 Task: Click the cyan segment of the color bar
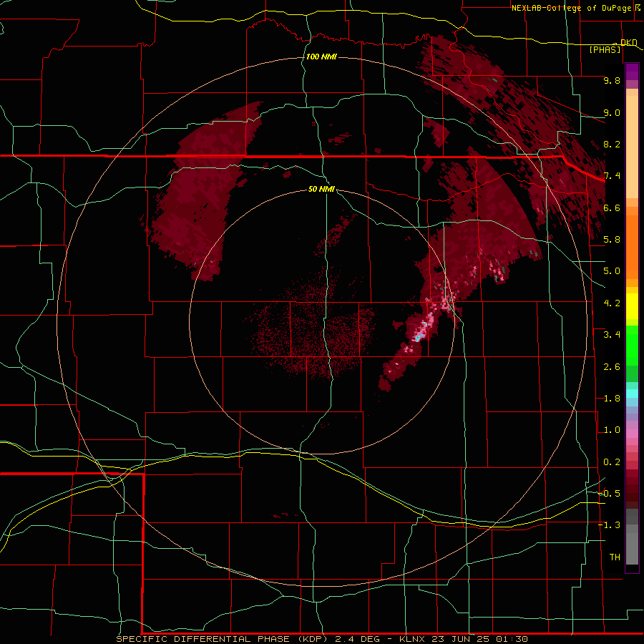pos(632,394)
